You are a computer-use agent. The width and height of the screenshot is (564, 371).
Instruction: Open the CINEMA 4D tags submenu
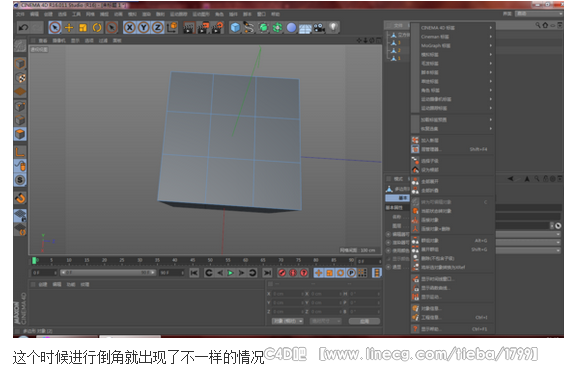point(453,28)
